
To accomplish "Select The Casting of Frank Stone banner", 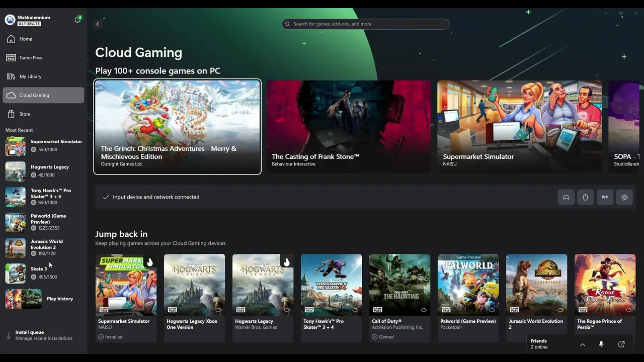I will pos(349,127).
